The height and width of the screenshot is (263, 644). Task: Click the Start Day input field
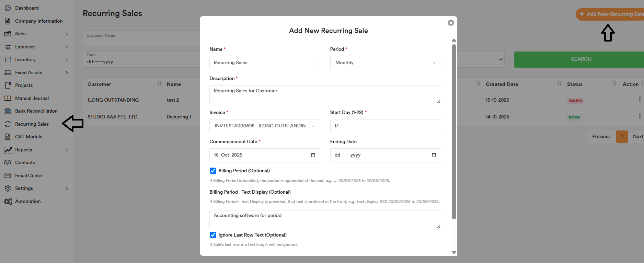click(385, 126)
